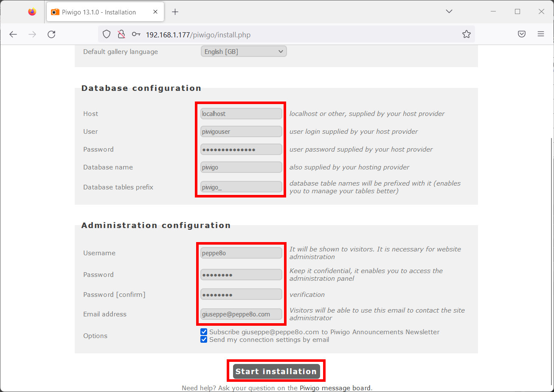Click the browser back arrow

[x=13, y=34]
